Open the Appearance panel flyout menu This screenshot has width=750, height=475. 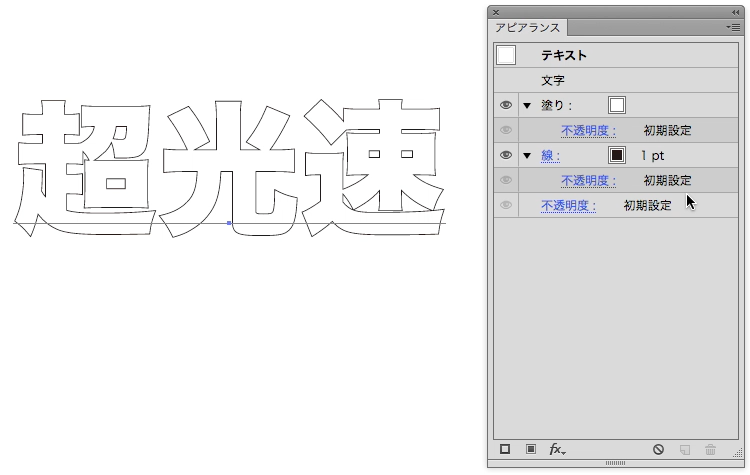click(733, 28)
